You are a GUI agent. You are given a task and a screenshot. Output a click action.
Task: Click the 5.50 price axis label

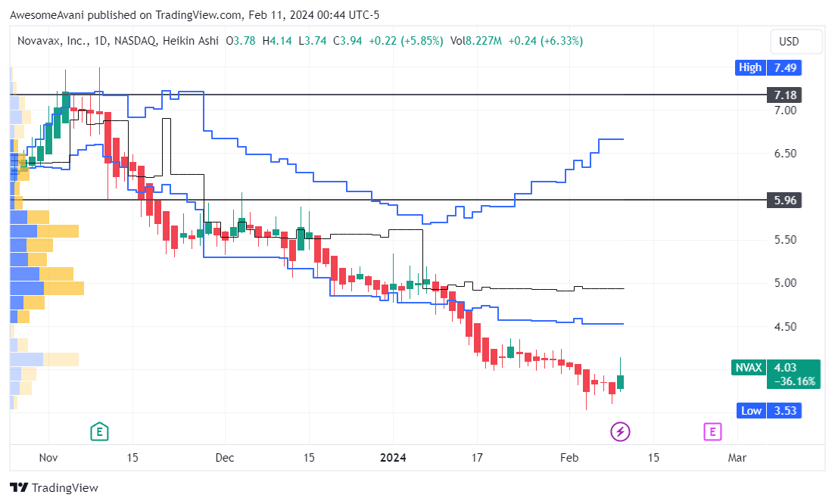tap(786, 240)
